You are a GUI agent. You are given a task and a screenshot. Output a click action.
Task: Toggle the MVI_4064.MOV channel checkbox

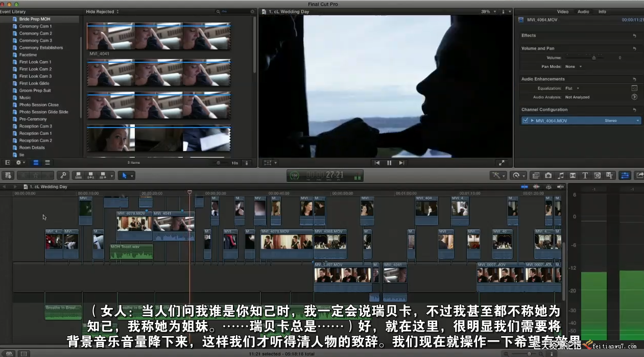tap(525, 121)
